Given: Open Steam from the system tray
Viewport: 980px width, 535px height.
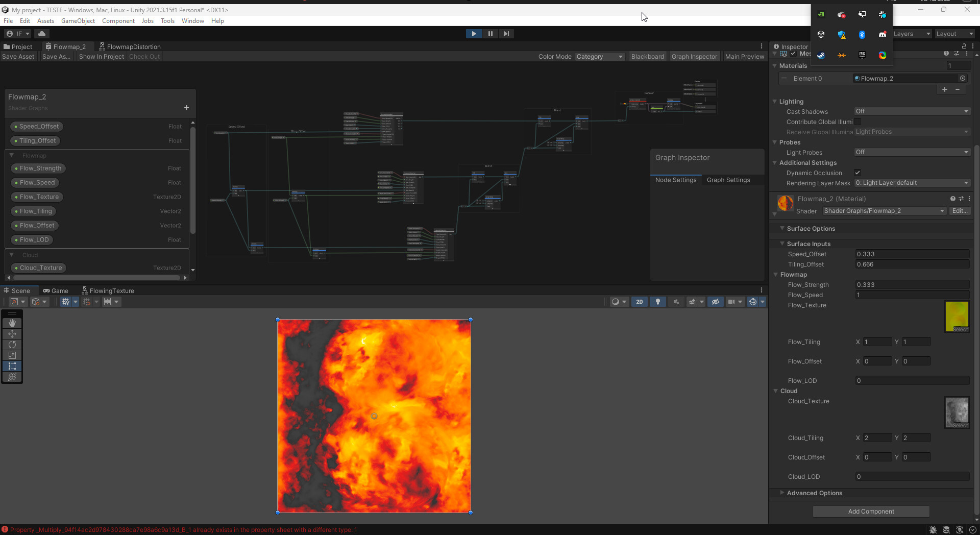Looking at the screenshot, I should [821, 56].
